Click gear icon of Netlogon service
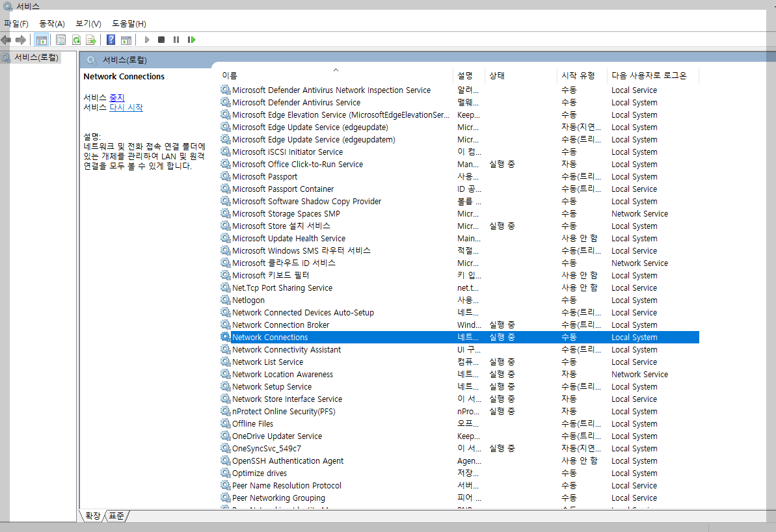 tap(225, 300)
